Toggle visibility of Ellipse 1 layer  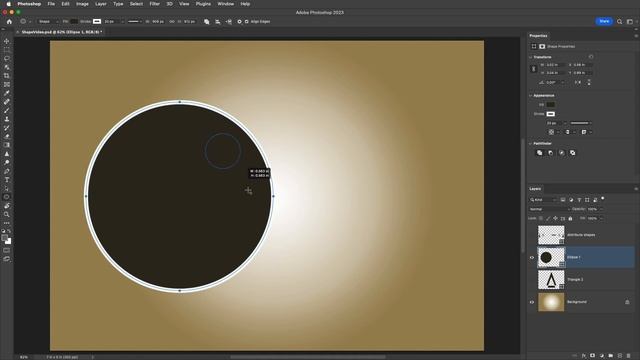532,258
